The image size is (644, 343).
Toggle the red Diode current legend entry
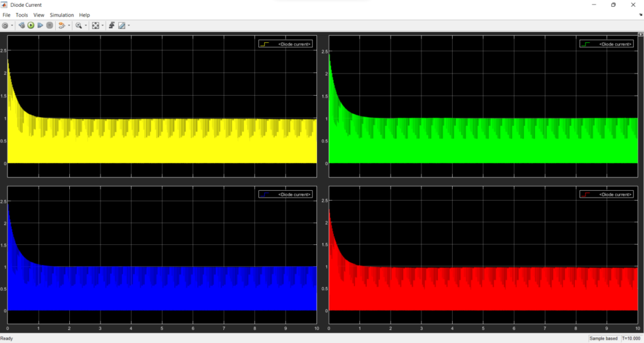click(x=606, y=194)
